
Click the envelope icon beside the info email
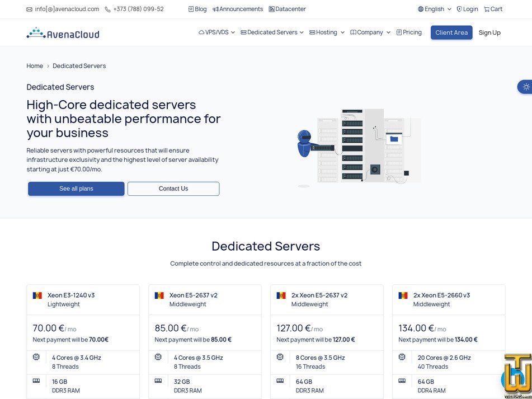point(30,10)
